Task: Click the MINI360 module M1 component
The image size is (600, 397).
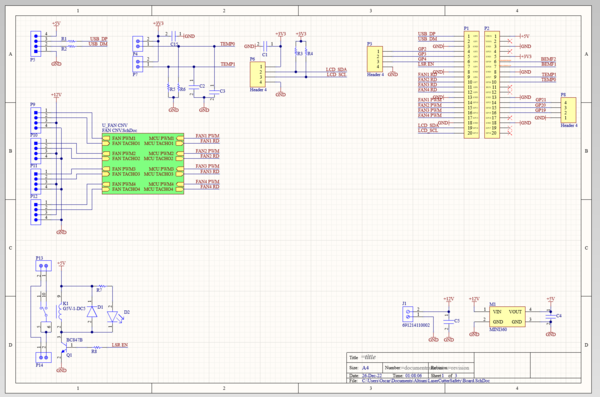Action: tap(507, 317)
